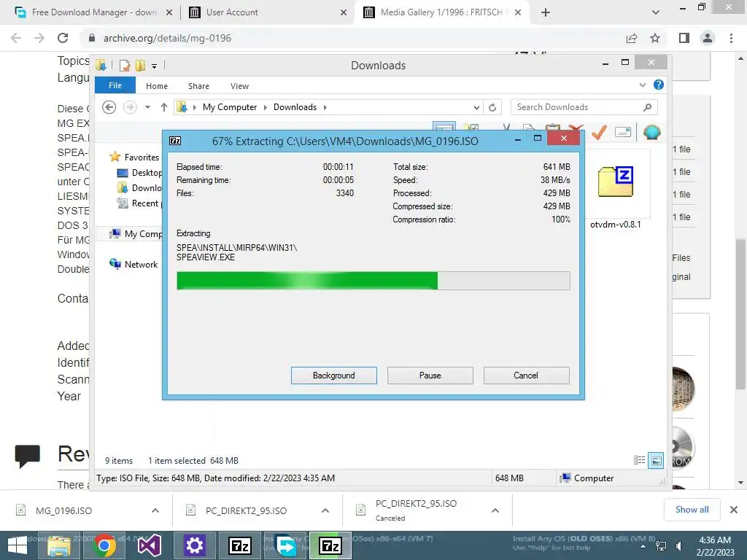Screen dimensions: 747x560
Task: Open the address bar history dropdown
Action: 476,107
